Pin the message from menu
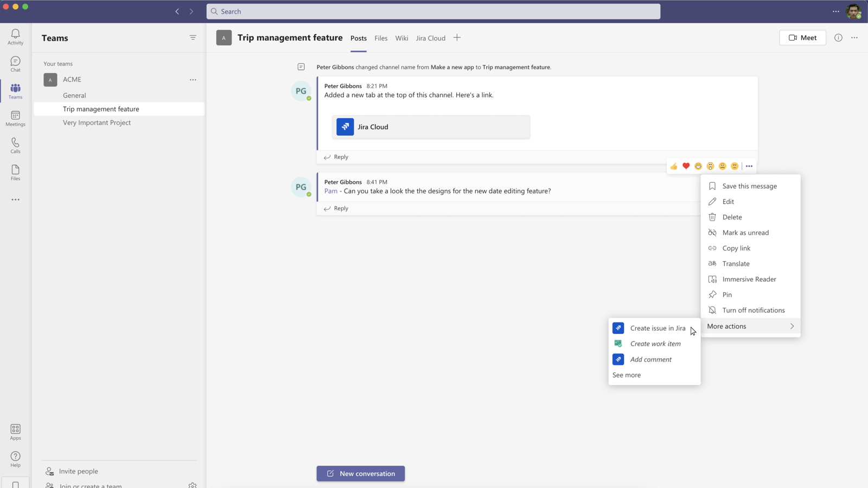868x488 pixels. (x=727, y=294)
